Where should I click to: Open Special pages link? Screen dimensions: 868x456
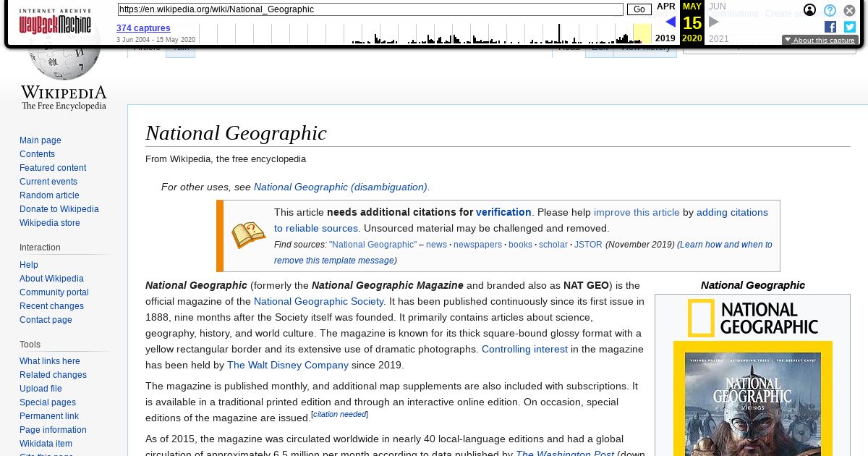coord(48,402)
